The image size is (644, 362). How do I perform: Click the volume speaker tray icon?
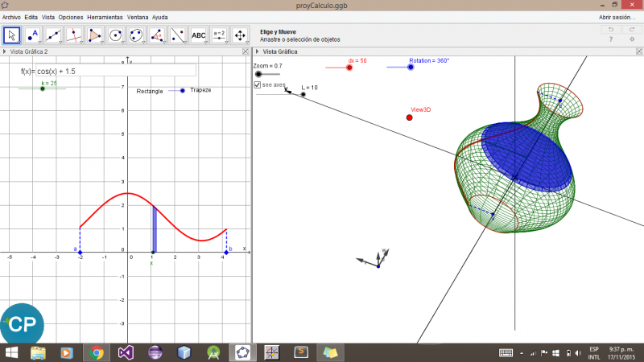(x=578, y=353)
